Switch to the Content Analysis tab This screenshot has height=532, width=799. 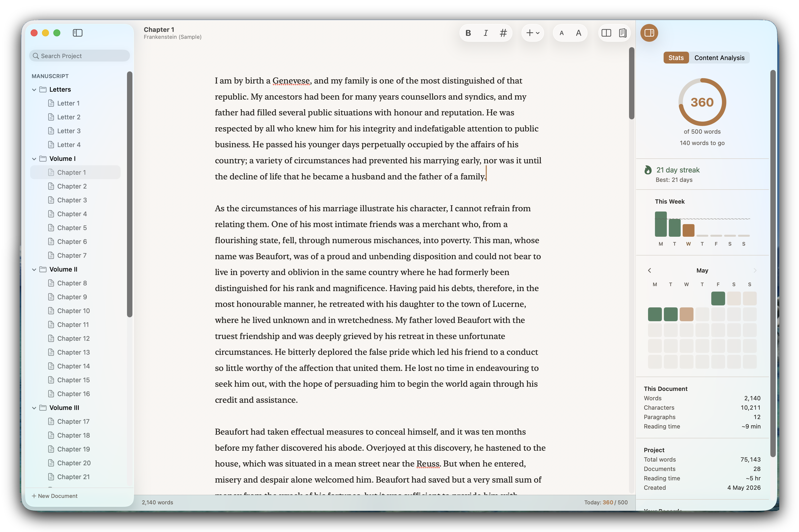click(719, 58)
